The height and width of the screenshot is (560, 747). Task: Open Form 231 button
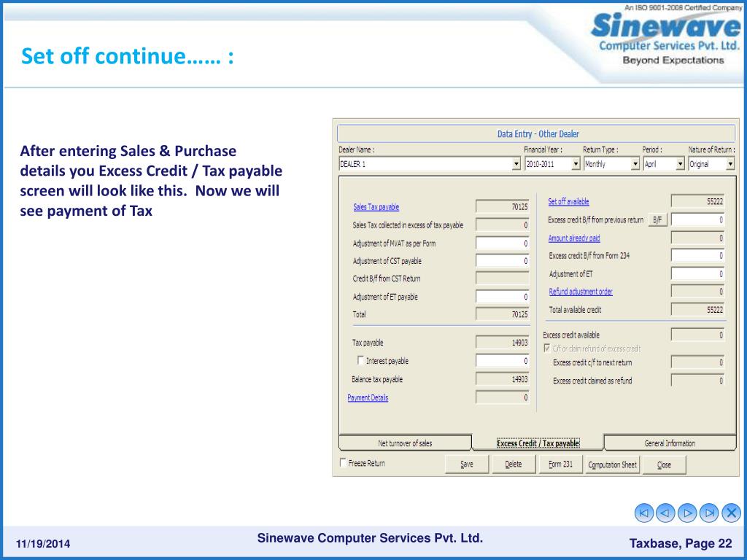560,464
